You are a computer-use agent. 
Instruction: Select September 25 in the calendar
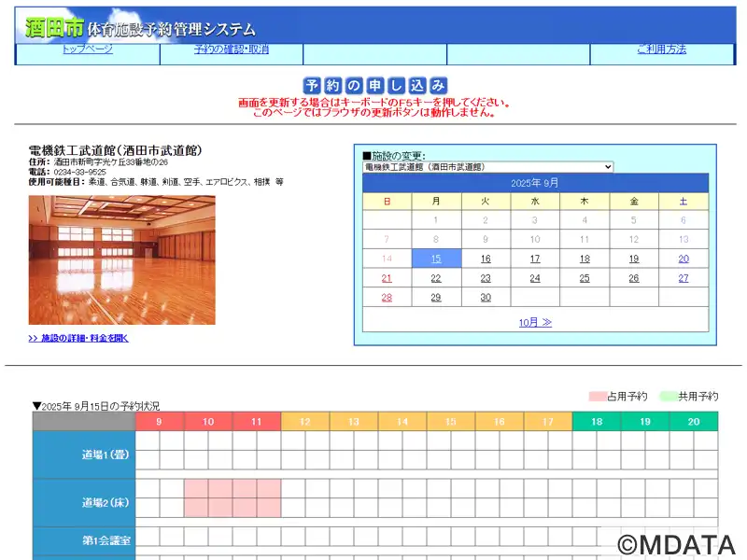pos(585,278)
